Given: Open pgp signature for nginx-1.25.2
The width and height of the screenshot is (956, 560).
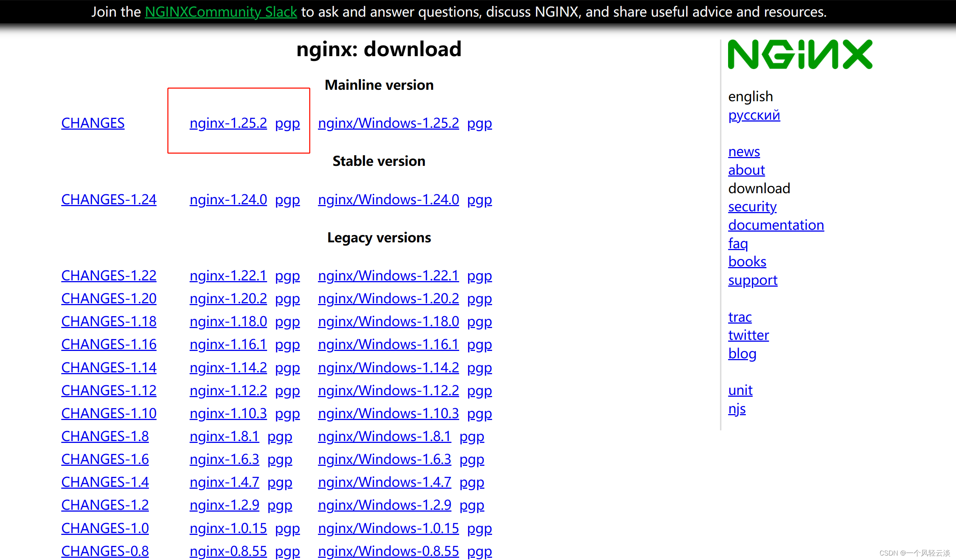Looking at the screenshot, I should [x=287, y=123].
